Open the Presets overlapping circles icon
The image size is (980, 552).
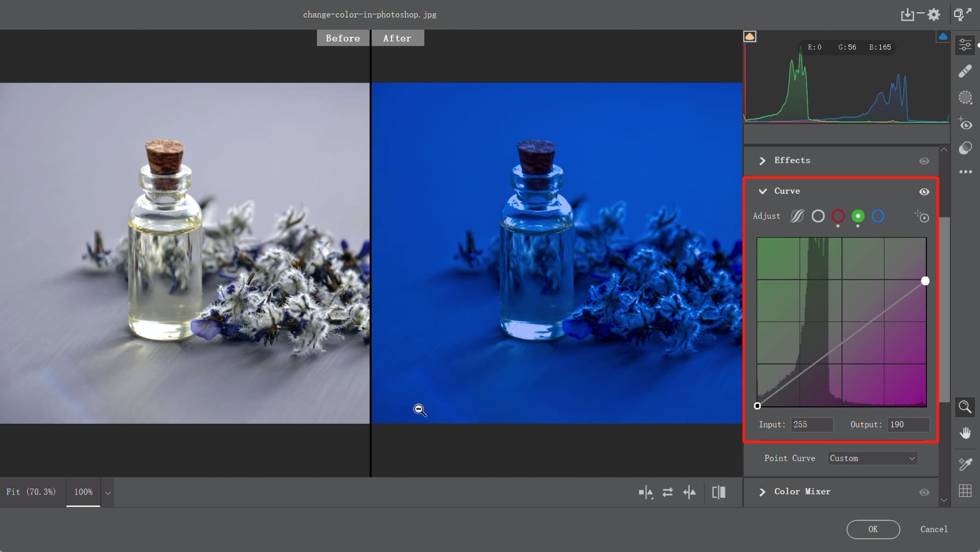point(965,148)
